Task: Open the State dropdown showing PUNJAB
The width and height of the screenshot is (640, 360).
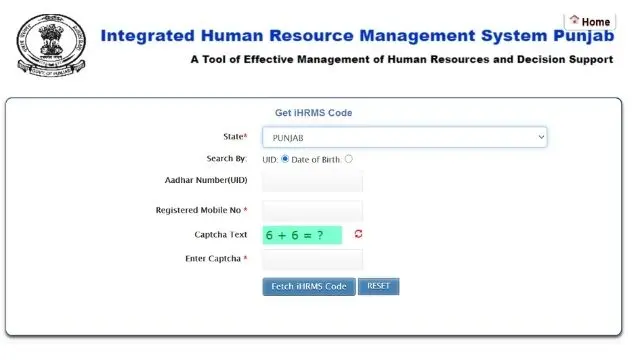Action: click(404, 137)
